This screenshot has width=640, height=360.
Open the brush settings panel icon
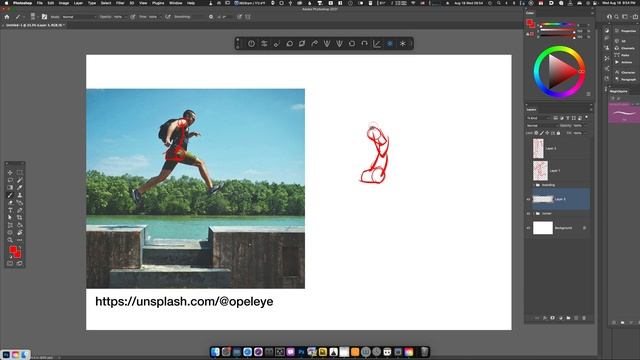coord(44,17)
